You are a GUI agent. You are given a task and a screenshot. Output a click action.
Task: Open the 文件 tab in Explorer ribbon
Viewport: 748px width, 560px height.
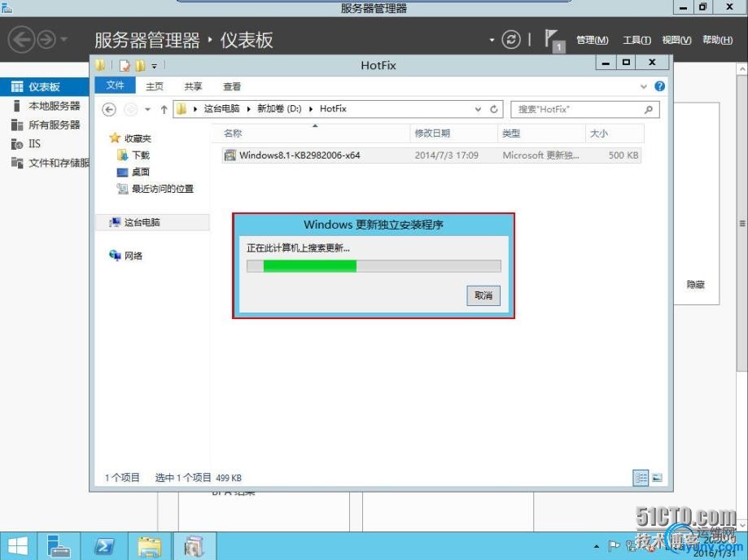pyautogui.click(x=115, y=85)
